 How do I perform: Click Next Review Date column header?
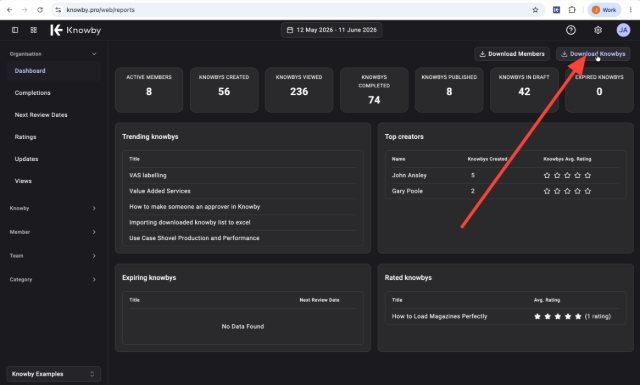[319, 300]
